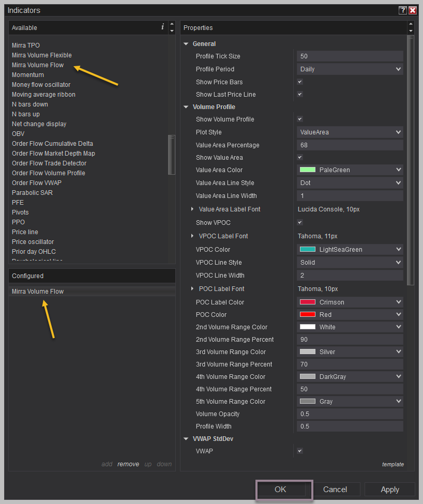Screen dimensions: 423x504
Task: Click the help question mark icon
Action: click(402, 10)
